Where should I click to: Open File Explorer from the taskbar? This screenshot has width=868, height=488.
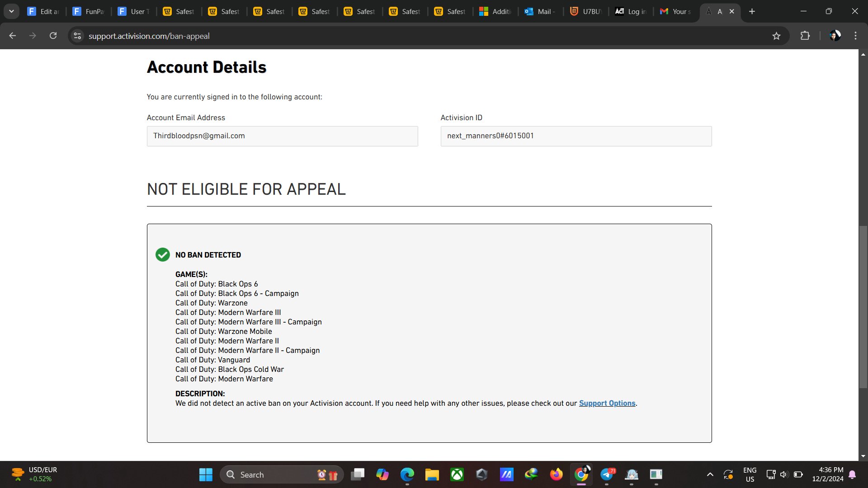coord(432,474)
